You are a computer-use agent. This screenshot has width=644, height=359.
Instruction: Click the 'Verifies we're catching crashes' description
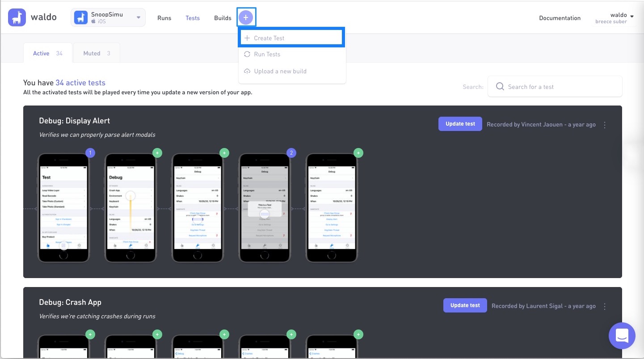(x=97, y=316)
